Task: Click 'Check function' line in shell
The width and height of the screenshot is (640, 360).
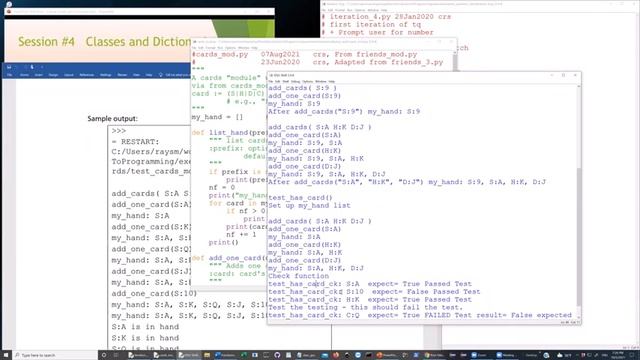Action: (x=298, y=276)
